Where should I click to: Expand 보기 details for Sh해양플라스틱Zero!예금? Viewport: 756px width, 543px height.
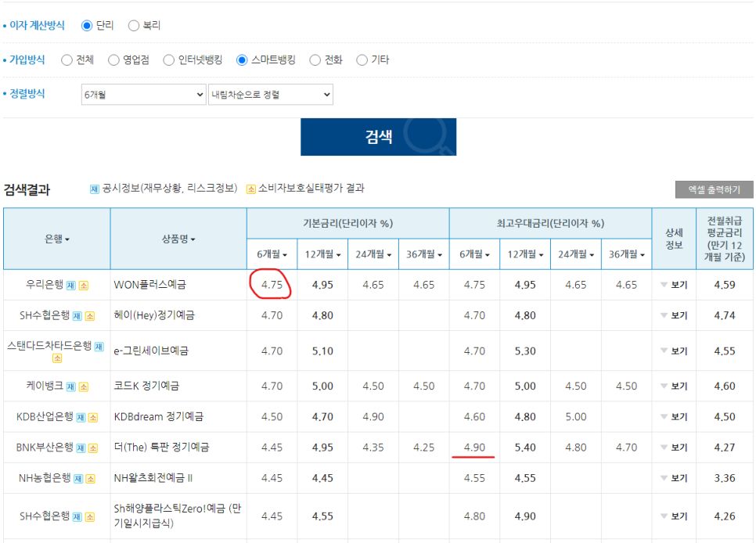point(674,516)
